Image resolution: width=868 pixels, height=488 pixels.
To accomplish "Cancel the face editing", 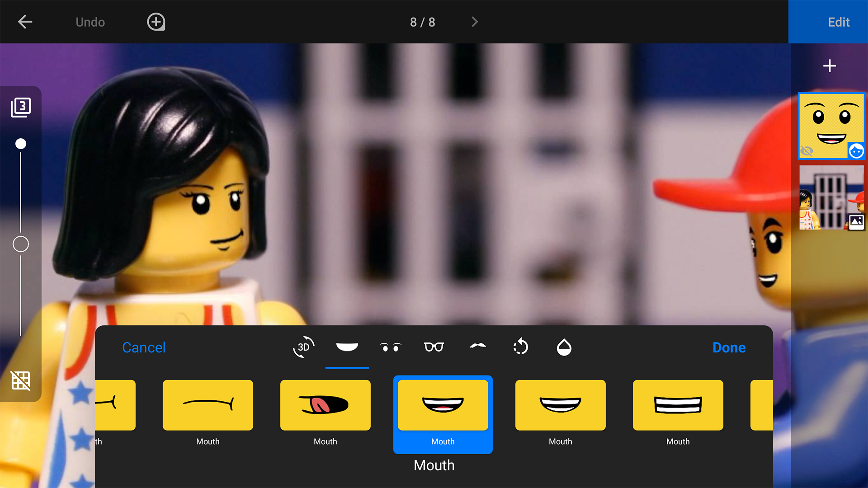I will (x=144, y=347).
